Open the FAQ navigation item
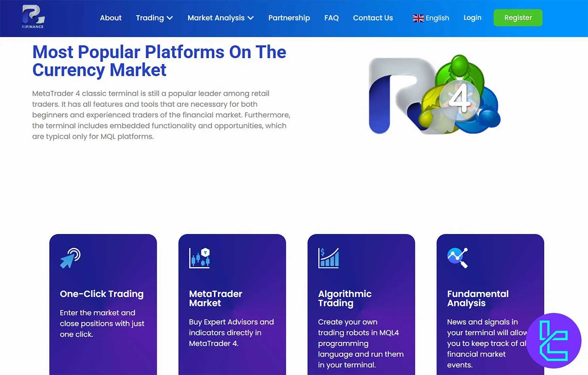 pos(331,18)
